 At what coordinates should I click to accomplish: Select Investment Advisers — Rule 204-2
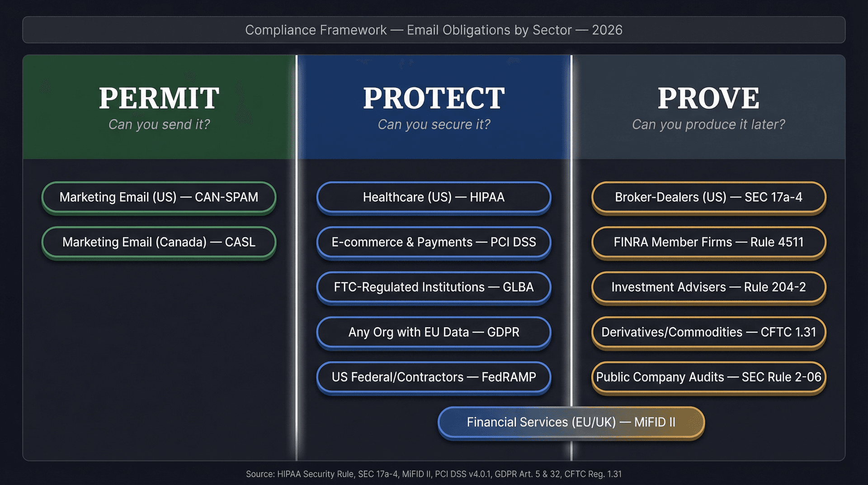pos(708,287)
